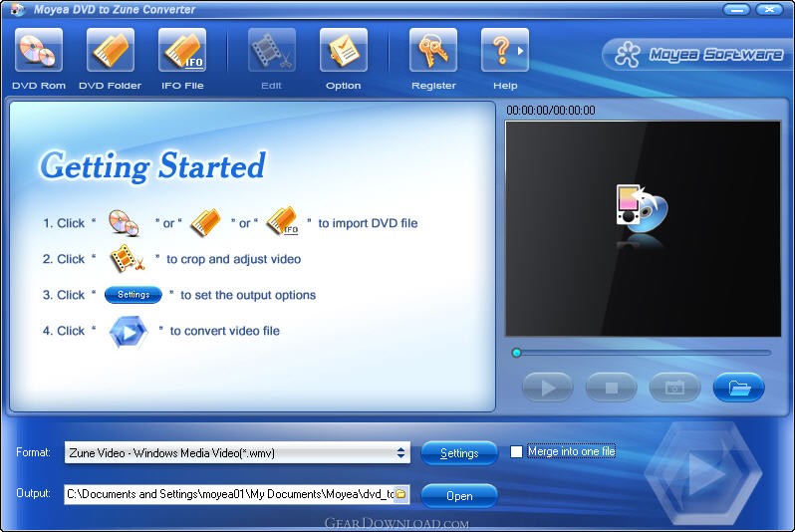Expand the Help arrow submenu
The width and height of the screenshot is (795, 532).
click(521, 50)
